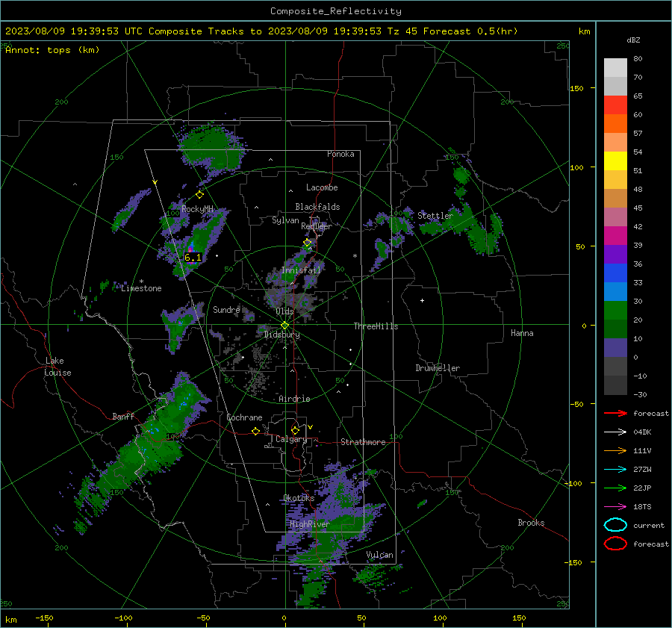The height and width of the screenshot is (628, 672).
Task: Click the RedDeer city label
Action: pyautogui.click(x=317, y=226)
